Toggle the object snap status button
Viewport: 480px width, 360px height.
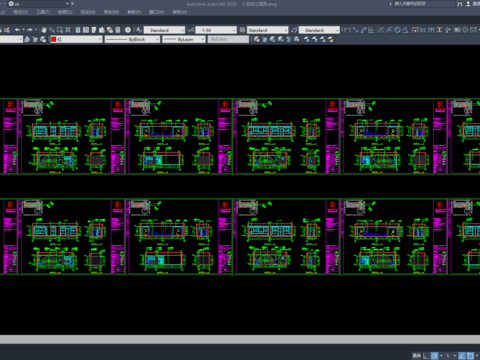(x=470, y=356)
